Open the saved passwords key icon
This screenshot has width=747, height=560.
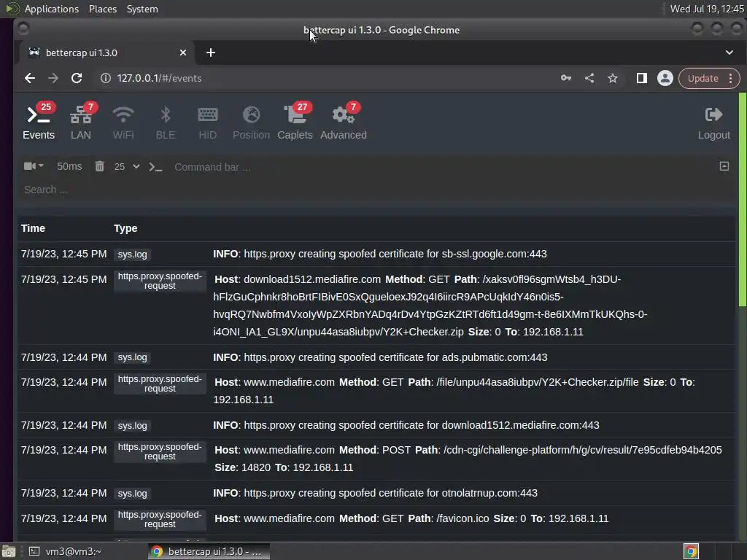[565, 78]
